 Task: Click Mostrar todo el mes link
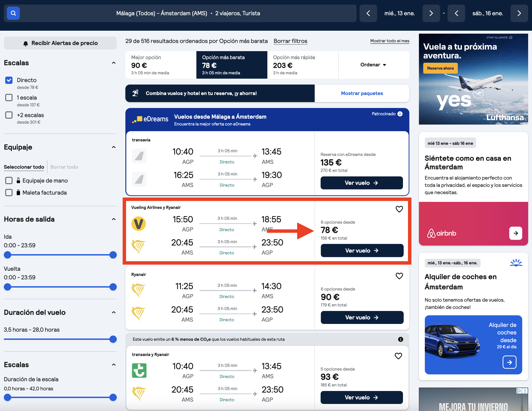(390, 41)
